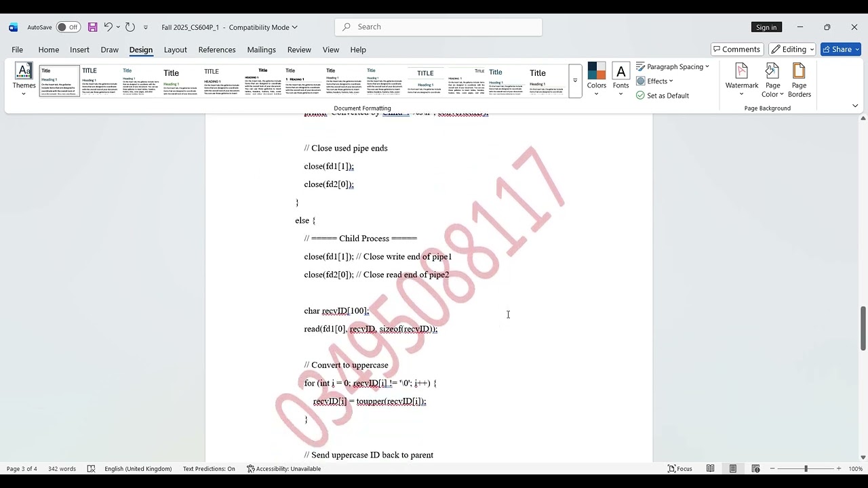This screenshot has width=868, height=488.
Task: Toggle the AutoSave switch
Action: coord(68,27)
